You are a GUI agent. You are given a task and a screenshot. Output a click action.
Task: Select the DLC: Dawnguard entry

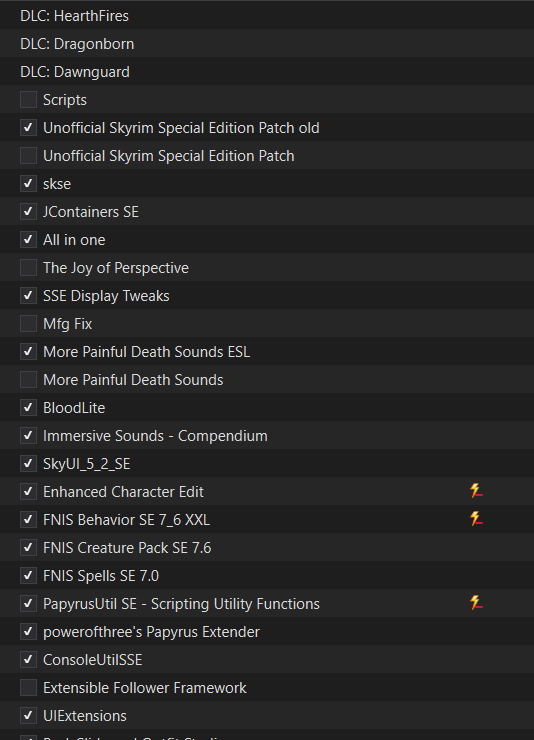tap(267, 71)
